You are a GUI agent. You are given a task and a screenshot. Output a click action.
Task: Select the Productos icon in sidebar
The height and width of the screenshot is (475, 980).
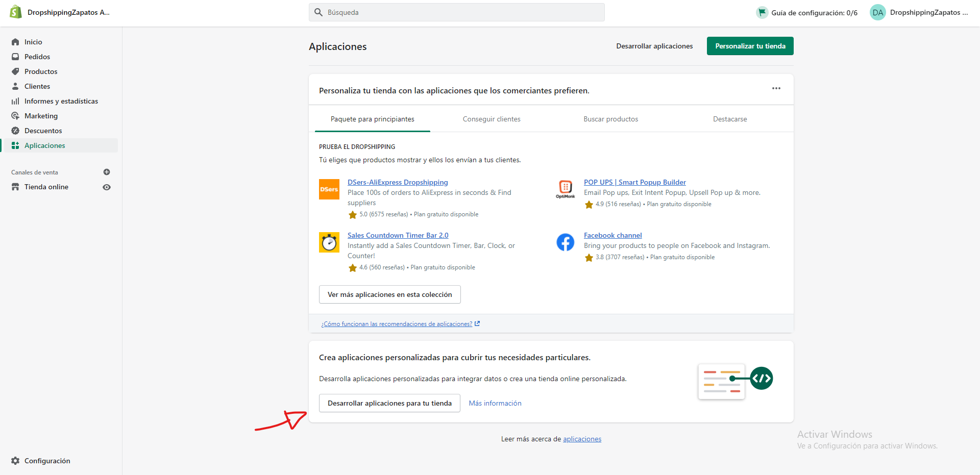pos(16,71)
